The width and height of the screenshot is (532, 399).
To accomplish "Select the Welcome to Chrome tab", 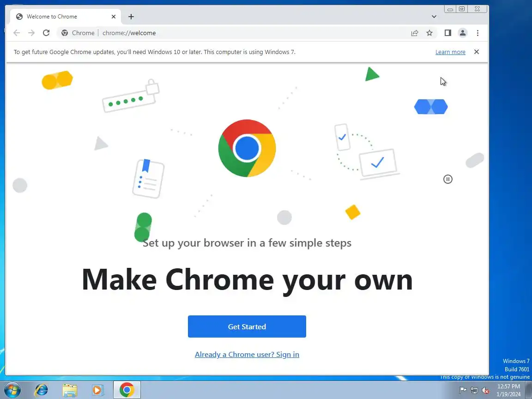I will coord(66,17).
